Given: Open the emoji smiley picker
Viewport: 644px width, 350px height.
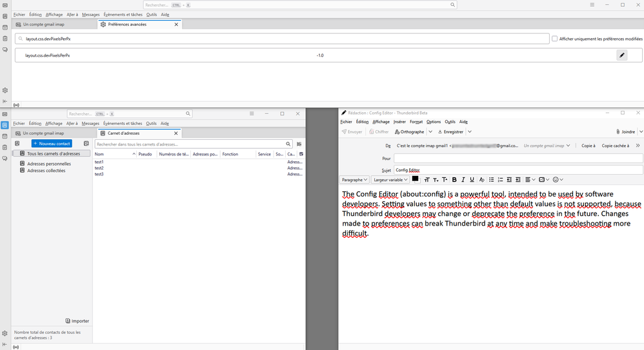Looking at the screenshot, I should 556,180.
